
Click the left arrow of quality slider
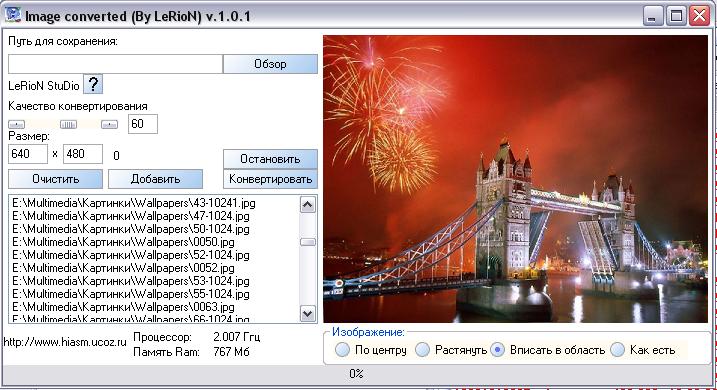point(16,124)
